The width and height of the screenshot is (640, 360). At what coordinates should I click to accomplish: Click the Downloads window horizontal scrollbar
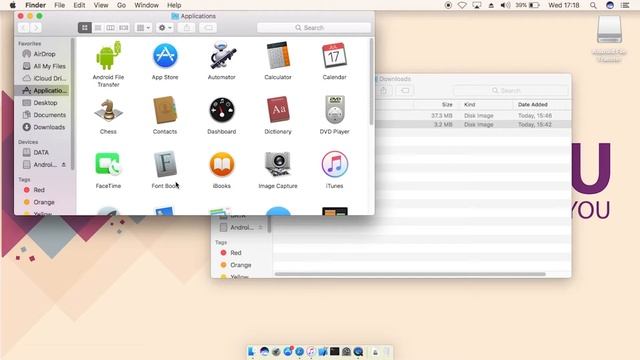point(410,274)
